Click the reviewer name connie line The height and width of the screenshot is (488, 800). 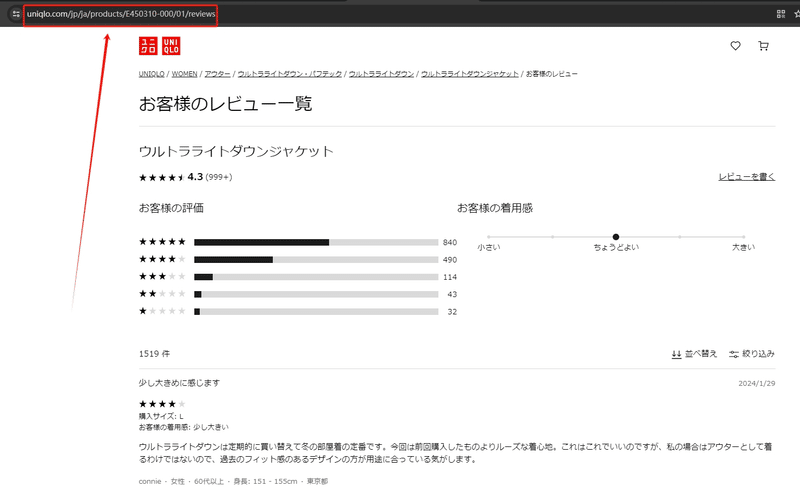tap(233, 481)
